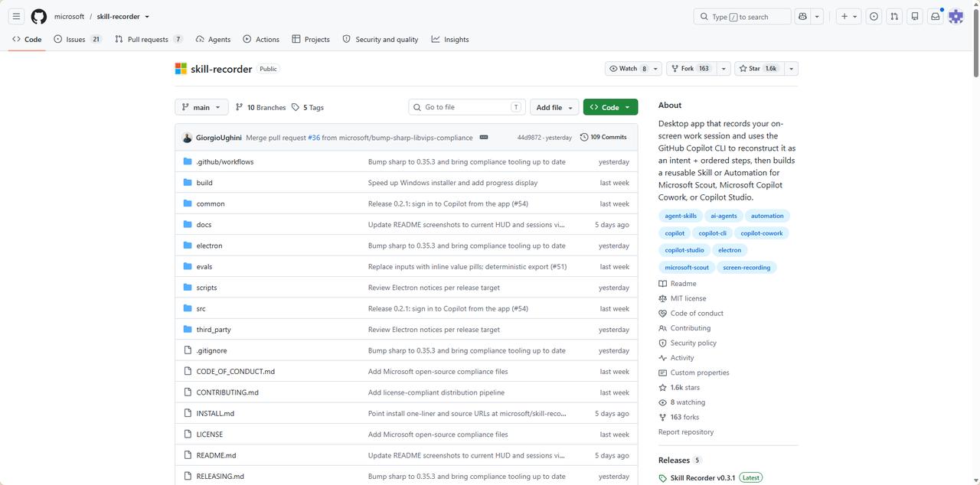Click the Fork button
The image size is (980, 485).
point(691,69)
